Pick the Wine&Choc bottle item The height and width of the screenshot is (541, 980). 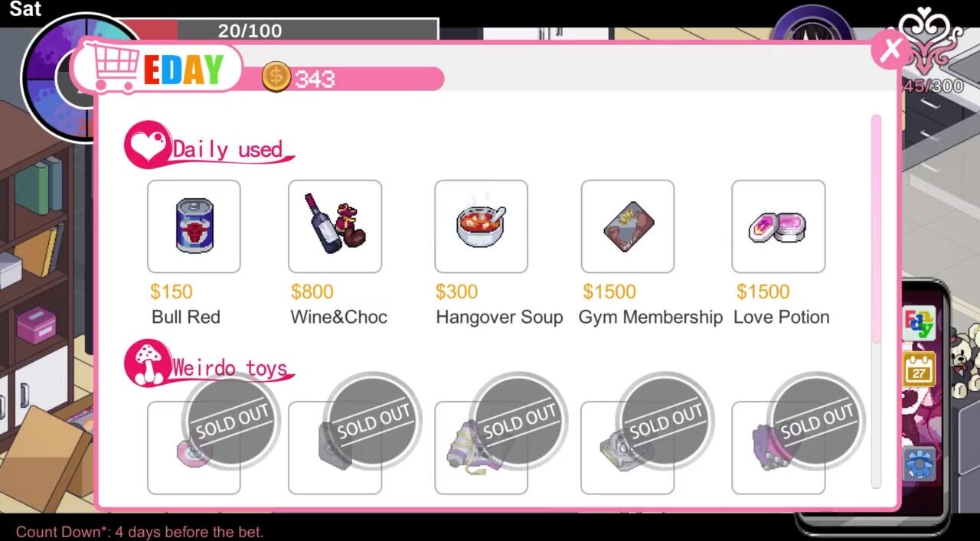tap(335, 227)
